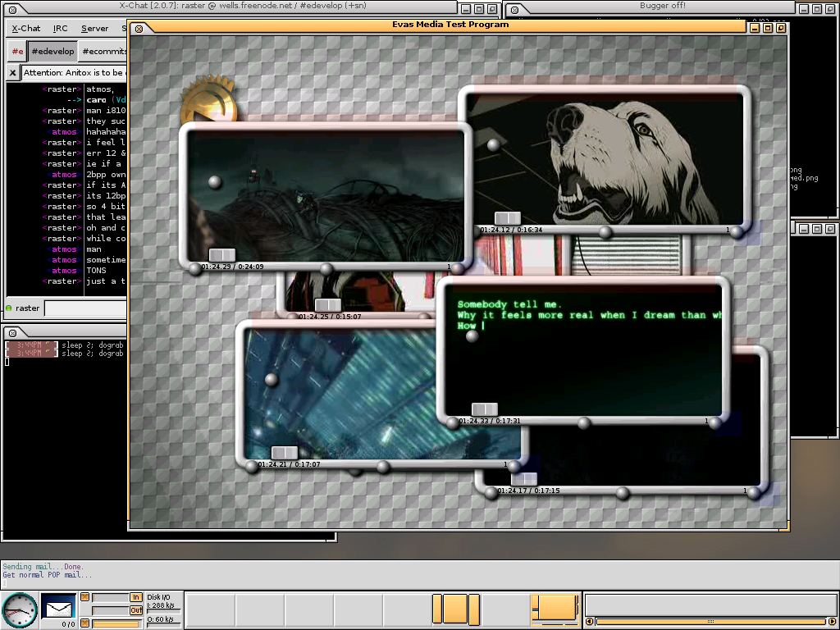Click the X button beside the topic bar
This screenshot has height=630, width=840.
[x=12, y=72]
